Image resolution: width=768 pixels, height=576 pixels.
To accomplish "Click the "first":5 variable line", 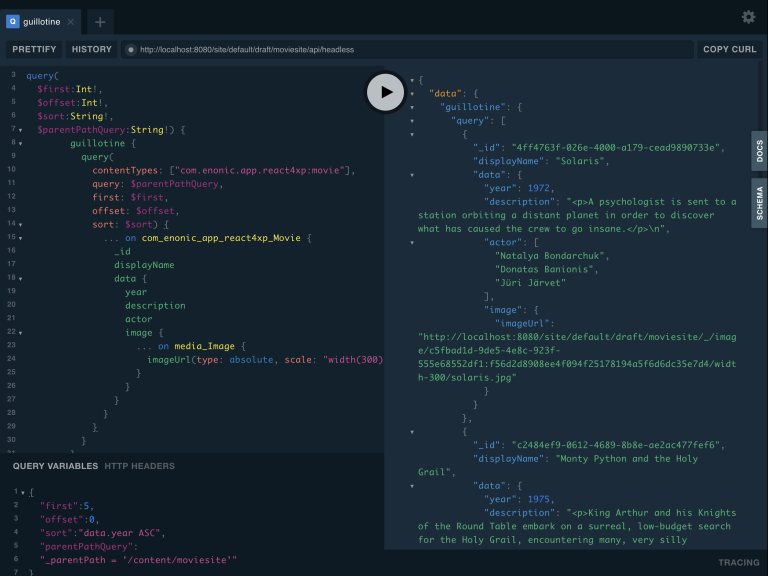I will click(65, 506).
